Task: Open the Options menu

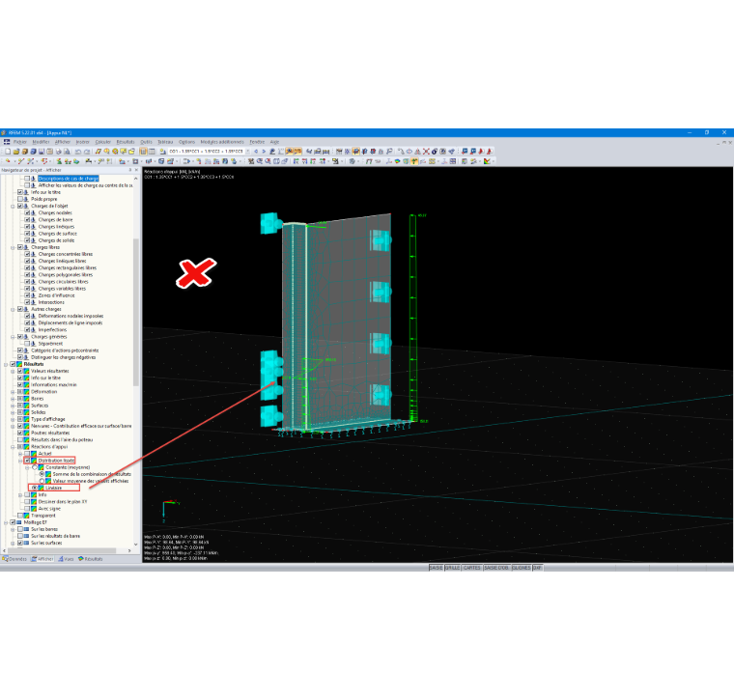Action: pos(186,142)
